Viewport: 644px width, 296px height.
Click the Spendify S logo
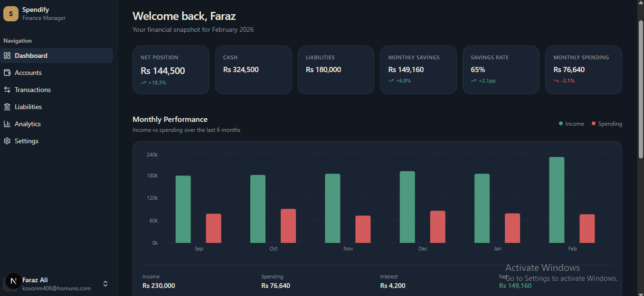(x=10, y=14)
